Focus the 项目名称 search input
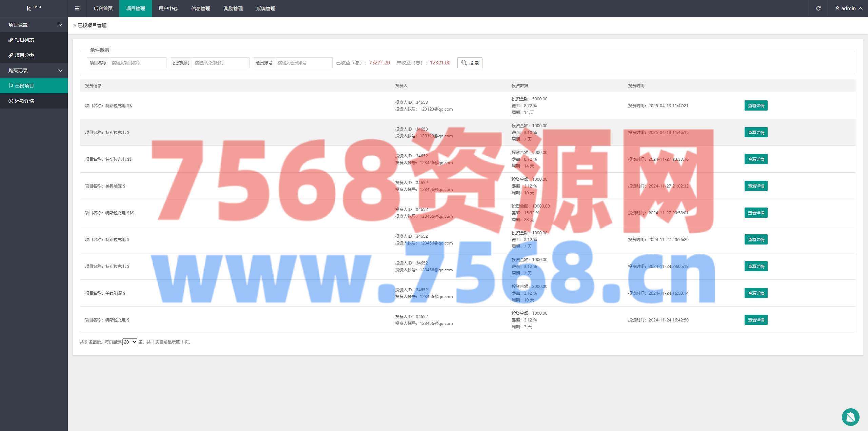The width and height of the screenshot is (868, 431). click(137, 63)
